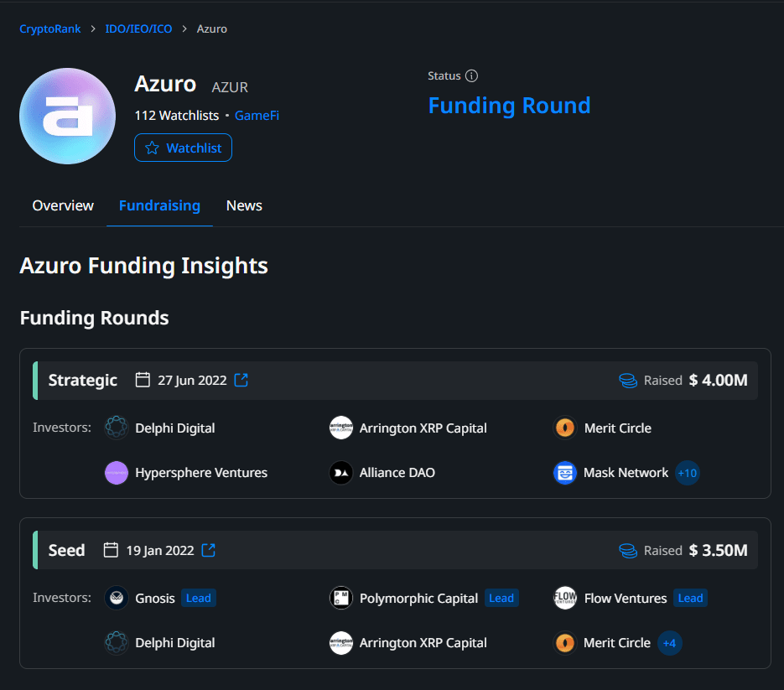
Task: Open Delphi Digital in the Seed round
Action: coord(175,642)
